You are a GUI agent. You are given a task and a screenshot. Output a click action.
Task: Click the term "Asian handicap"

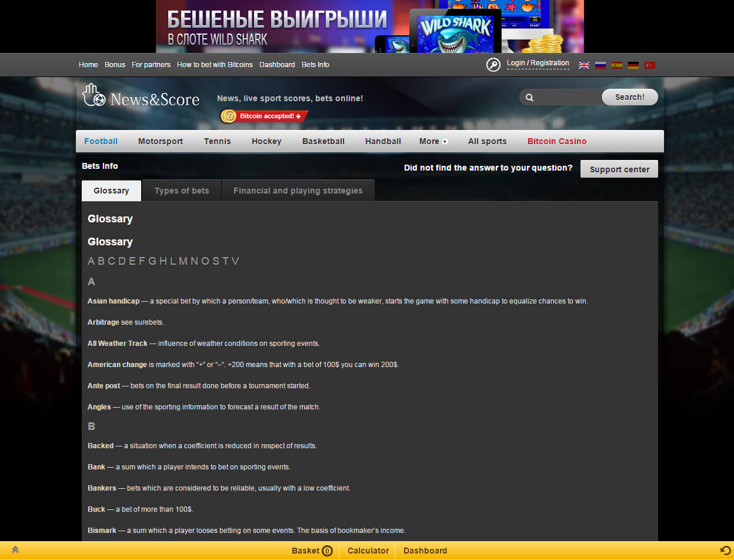[114, 301]
